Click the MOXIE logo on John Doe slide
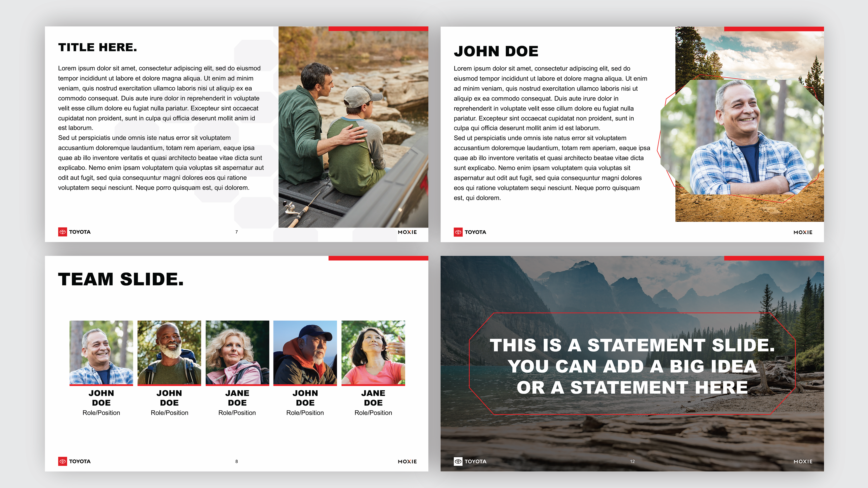 (x=803, y=232)
